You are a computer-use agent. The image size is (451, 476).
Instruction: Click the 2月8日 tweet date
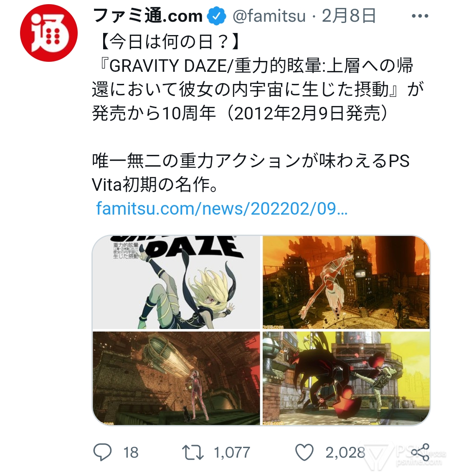click(x=349, y=16)
